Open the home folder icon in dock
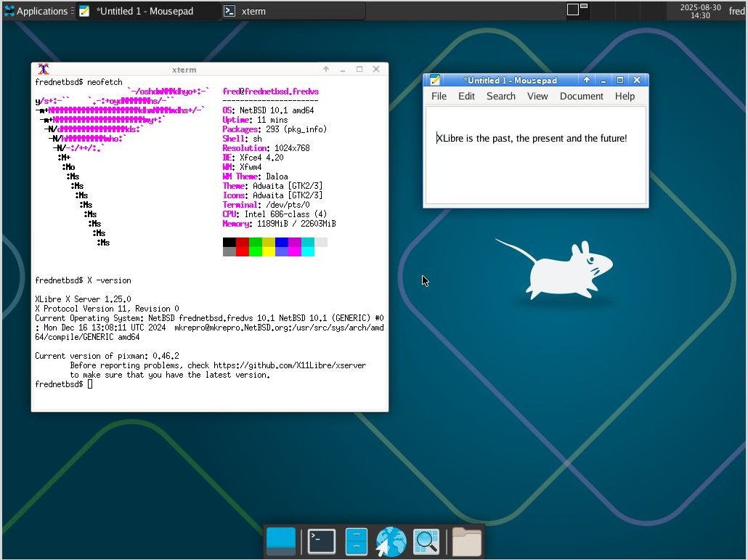This screenshot has width=748, height=560. pos(466,541)
